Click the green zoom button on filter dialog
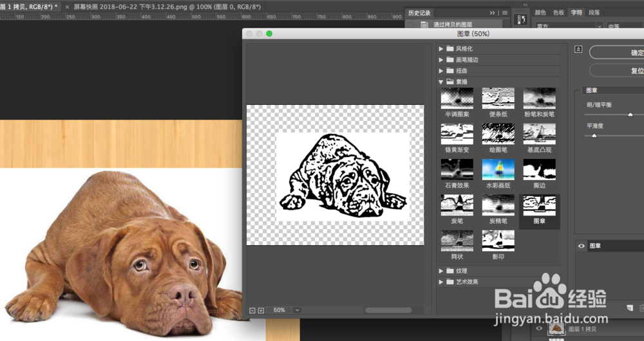This screenshot has width=644, height=341. click(x=269, y=33)
